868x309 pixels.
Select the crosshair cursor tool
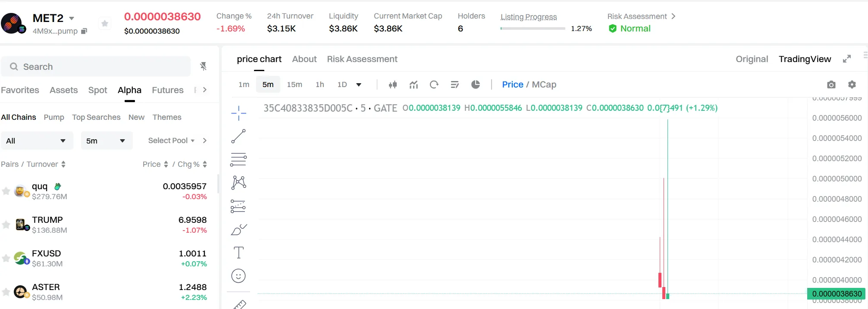tap(238, 113)
